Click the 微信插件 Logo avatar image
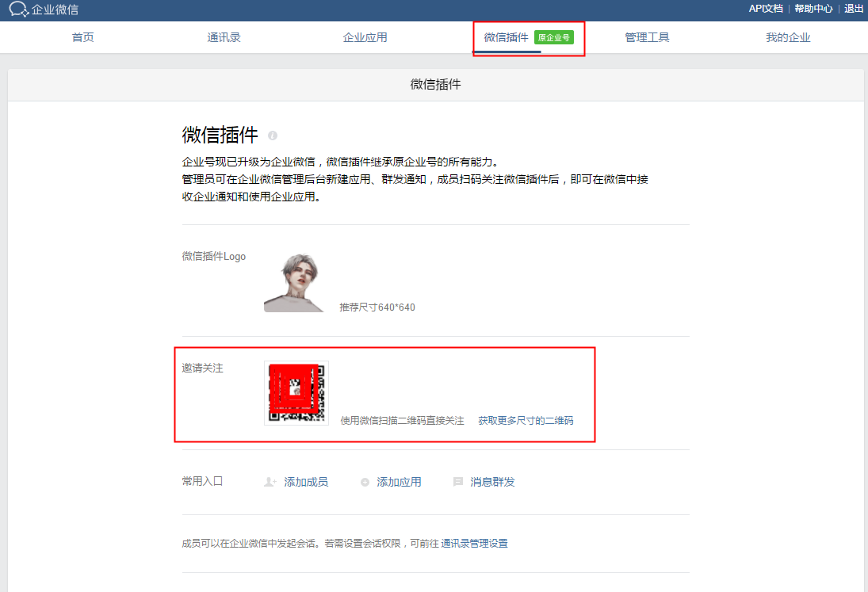The width and height of the screenshot is (868, 592). click(294, 282)
